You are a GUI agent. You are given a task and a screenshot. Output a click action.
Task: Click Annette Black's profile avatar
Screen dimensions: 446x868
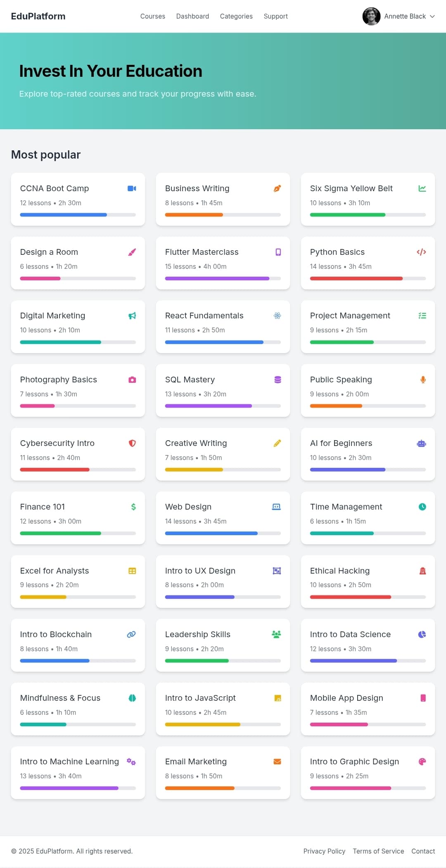[x=371, y=17]
